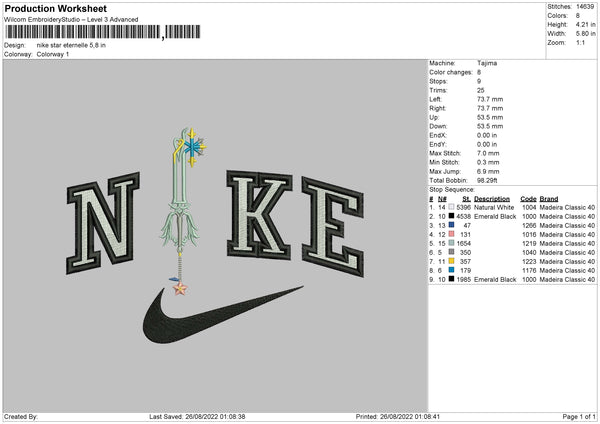Click the Stitches value '14639'
Viewport: 600px width, 424px height.
pyautogui.click(x=585, y=7)
